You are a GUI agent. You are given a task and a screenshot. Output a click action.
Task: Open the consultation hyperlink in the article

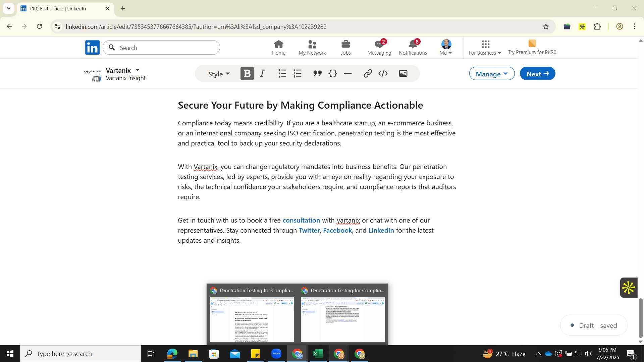pyautogui.click(x=301, y=220)
